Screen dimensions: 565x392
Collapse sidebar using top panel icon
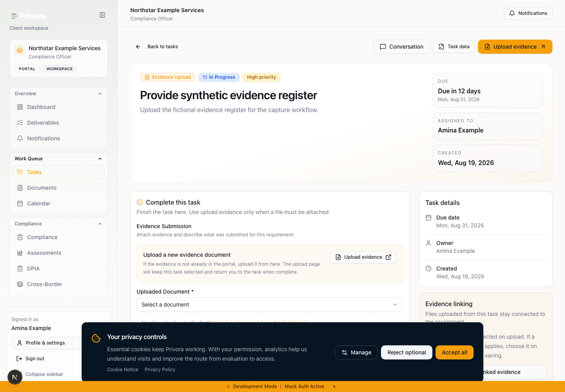click(x=102, y=15)
